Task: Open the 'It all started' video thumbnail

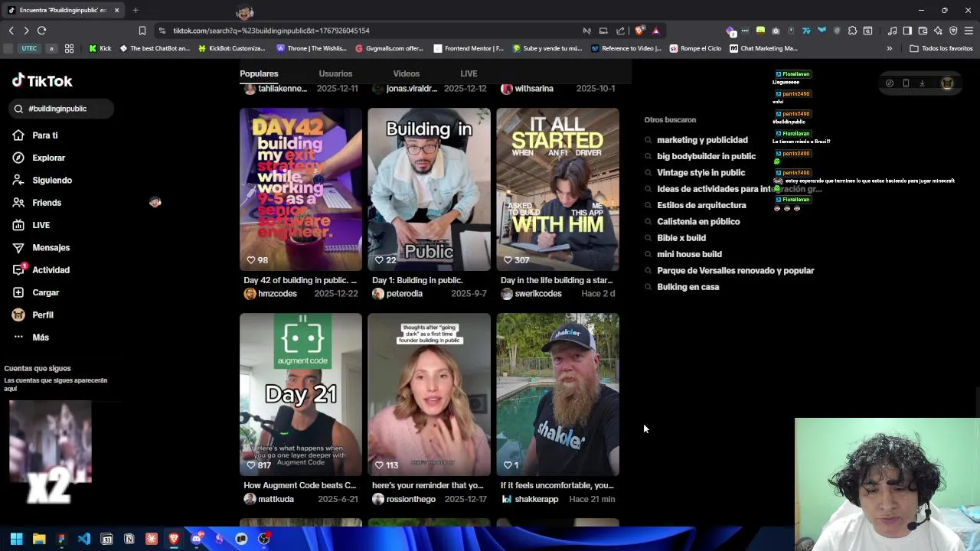Action: click(x=557, y=189)
